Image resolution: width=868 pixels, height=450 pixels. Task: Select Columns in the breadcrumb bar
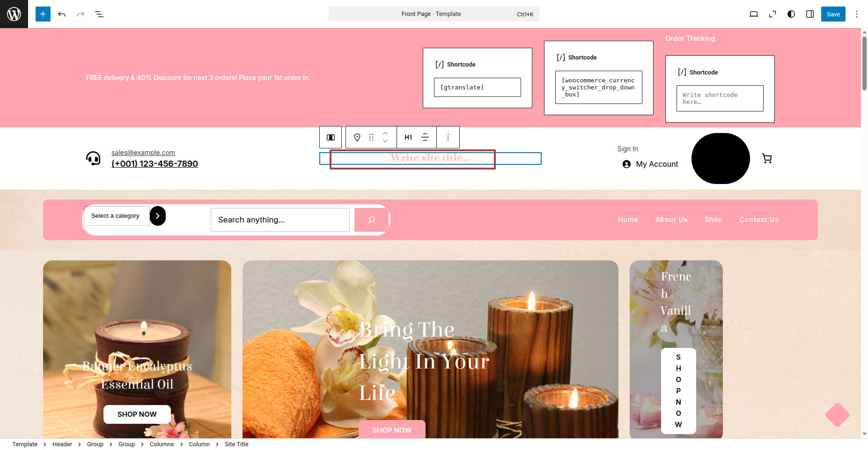[x=162, y=444]
